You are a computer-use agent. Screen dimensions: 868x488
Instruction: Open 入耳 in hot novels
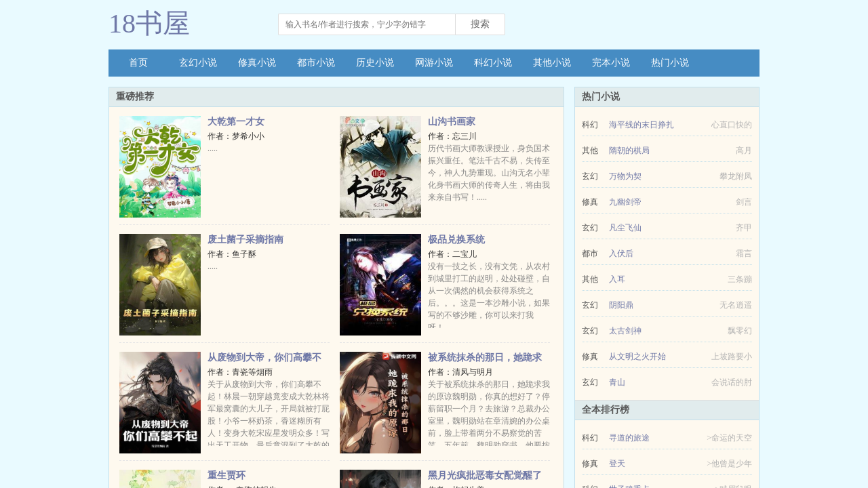coord(617,279)
